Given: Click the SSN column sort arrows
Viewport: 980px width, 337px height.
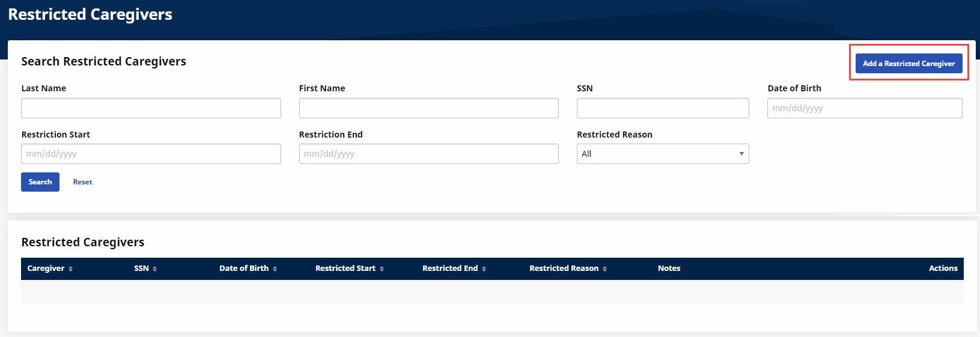Looking at the screenshot, I should (x=154, y=269).
